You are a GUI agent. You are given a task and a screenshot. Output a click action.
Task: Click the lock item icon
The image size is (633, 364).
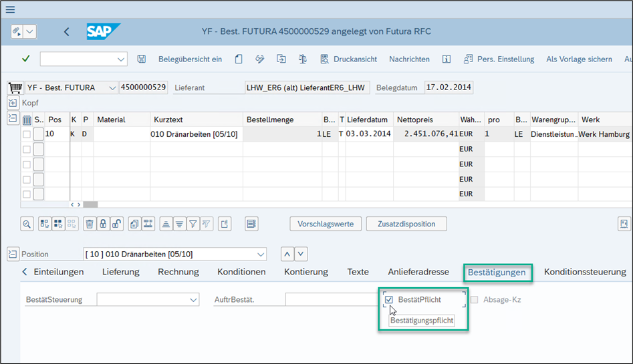tap(103, 224)
